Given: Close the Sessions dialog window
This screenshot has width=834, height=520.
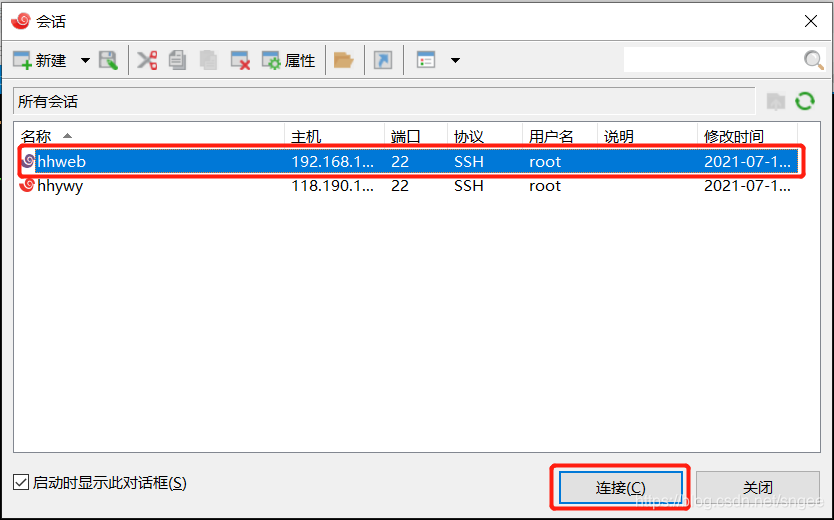Looking at the screenshot, I should 811,21.
